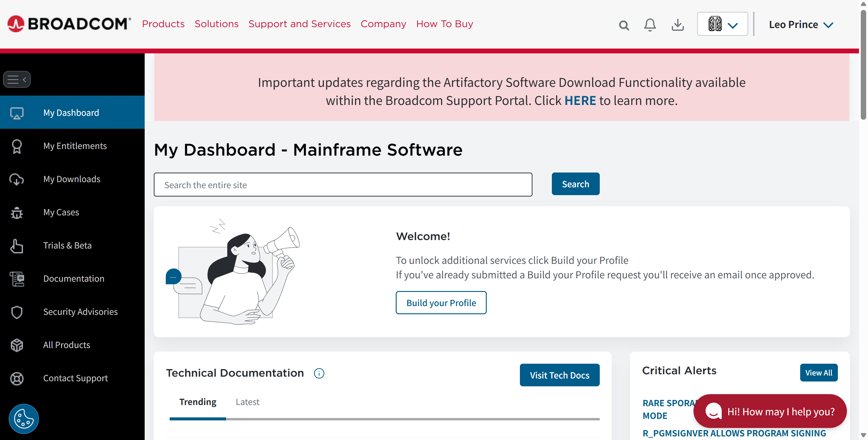Expand the Leo Prince account menu
Screen dimensions: 868x440
[x=801, y=24]
